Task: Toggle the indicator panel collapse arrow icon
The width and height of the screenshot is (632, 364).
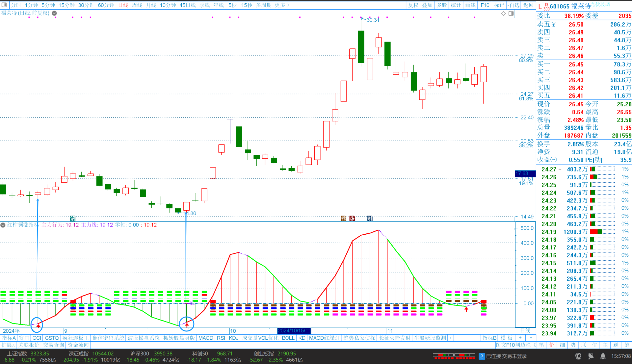Action: click(3, 225)
